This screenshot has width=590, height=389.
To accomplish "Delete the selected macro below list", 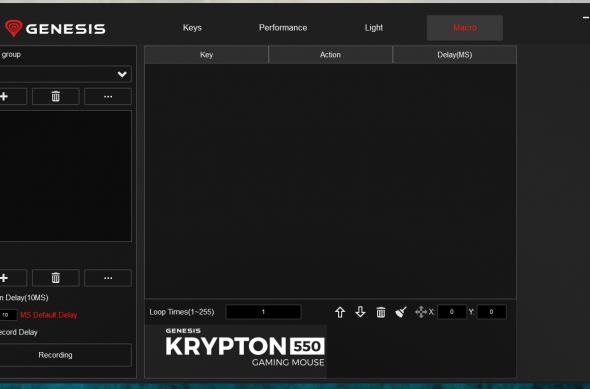I will coord(56,278).
